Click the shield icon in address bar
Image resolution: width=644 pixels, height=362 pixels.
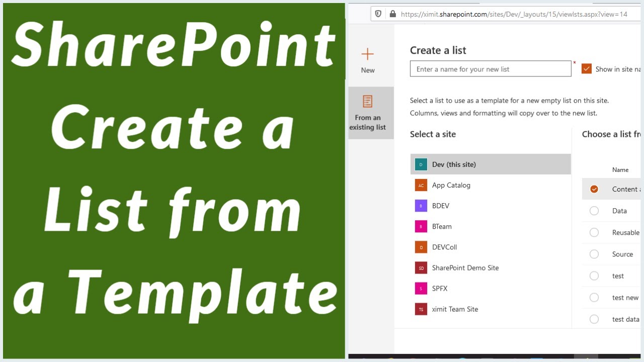[378, 14]
